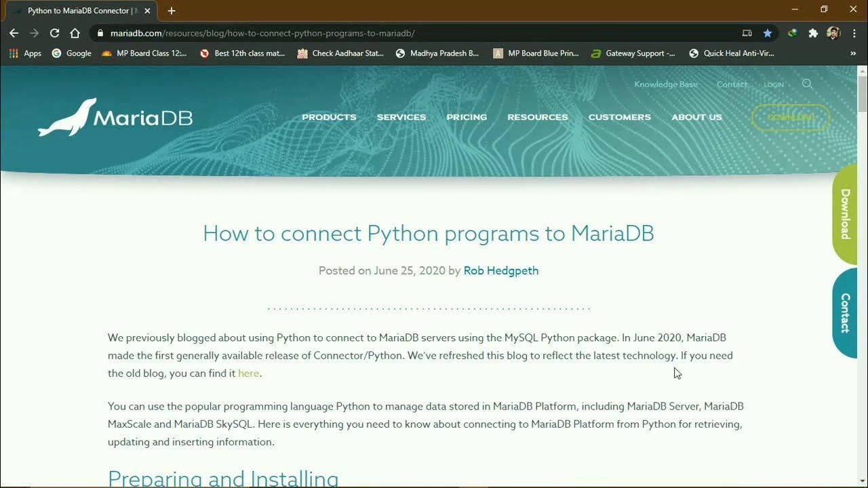868x488 pixels.
Task: Click the 'Posted on June 25, 2020' text
Action: coord(382,270)
